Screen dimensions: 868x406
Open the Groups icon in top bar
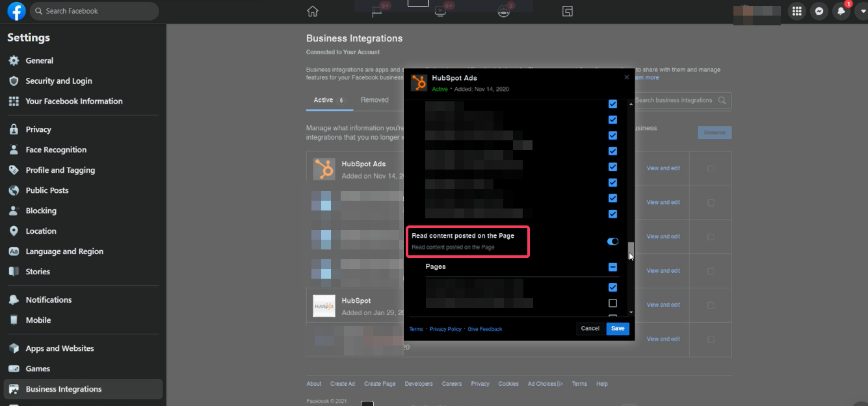pos(503,12)
